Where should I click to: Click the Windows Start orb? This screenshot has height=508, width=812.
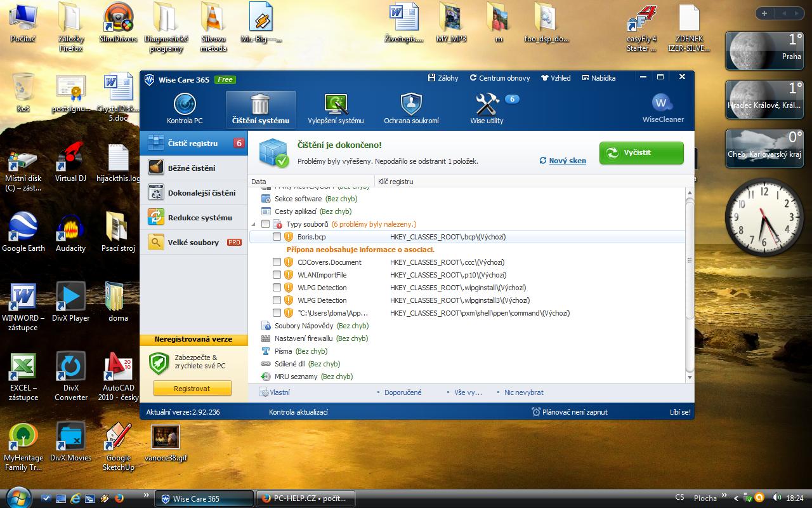[17, 497]
